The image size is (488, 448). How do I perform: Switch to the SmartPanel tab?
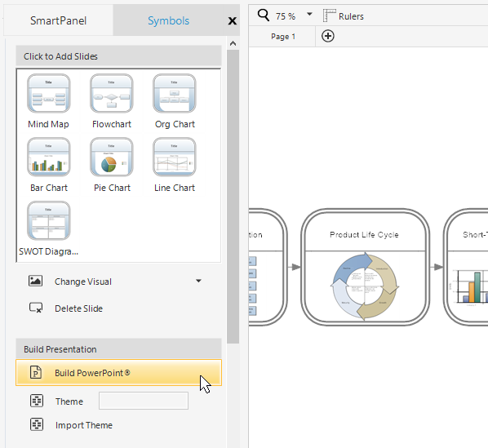[x=58, y=20]
